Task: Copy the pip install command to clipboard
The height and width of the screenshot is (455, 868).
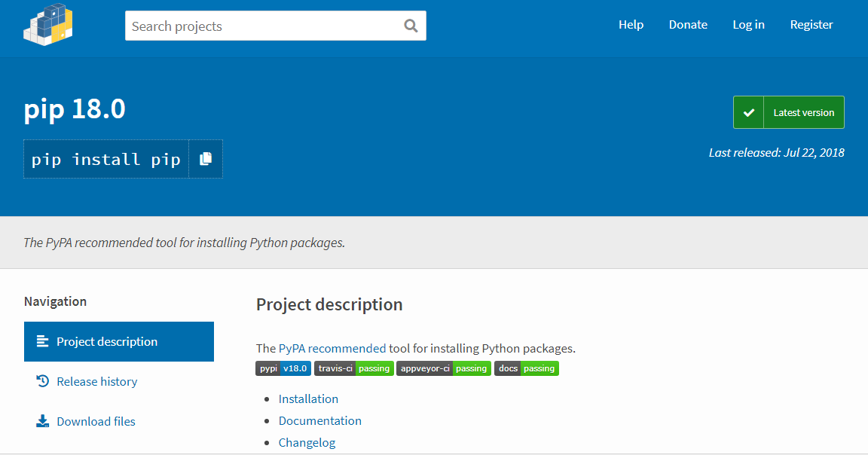Action: click(x=206, y=159)
